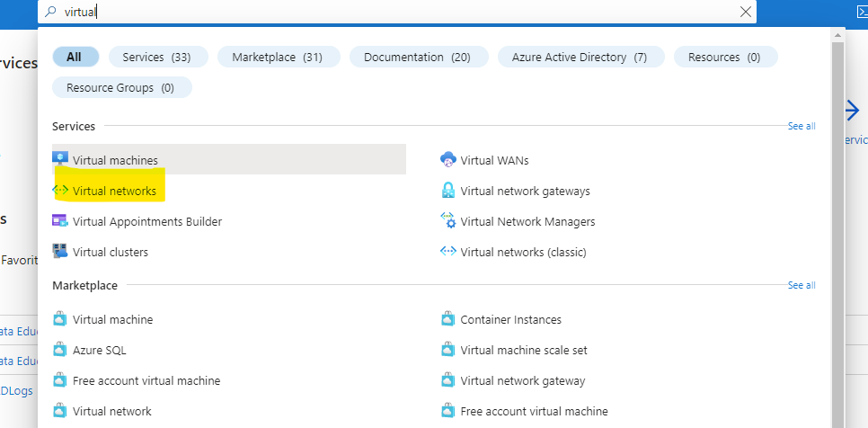The height and width of the screenshot is (428, 868).
Task: Open Virtual Appointments Builder
Action: [x=147, y=221]
